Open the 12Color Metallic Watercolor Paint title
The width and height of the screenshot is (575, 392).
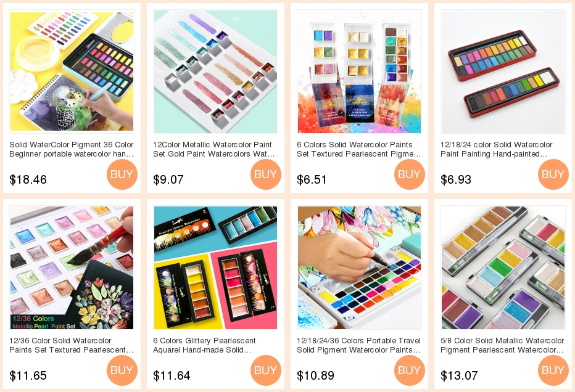click(214, 149)
